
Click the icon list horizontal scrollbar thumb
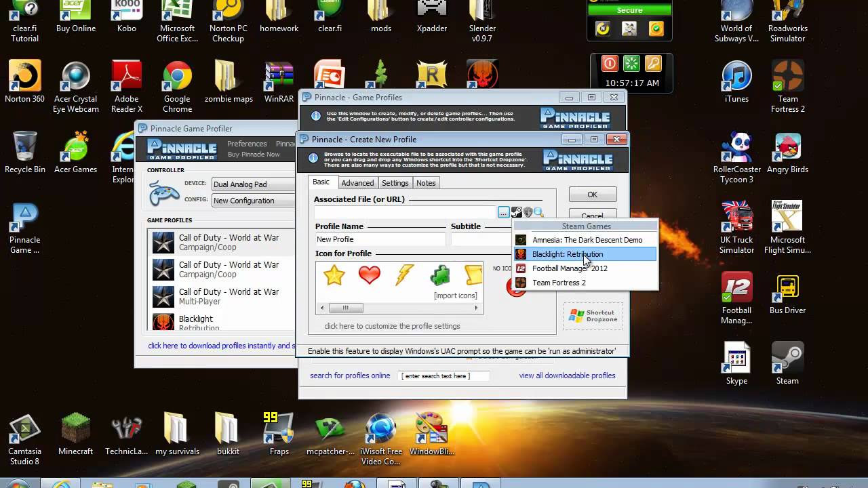(345, 308)
